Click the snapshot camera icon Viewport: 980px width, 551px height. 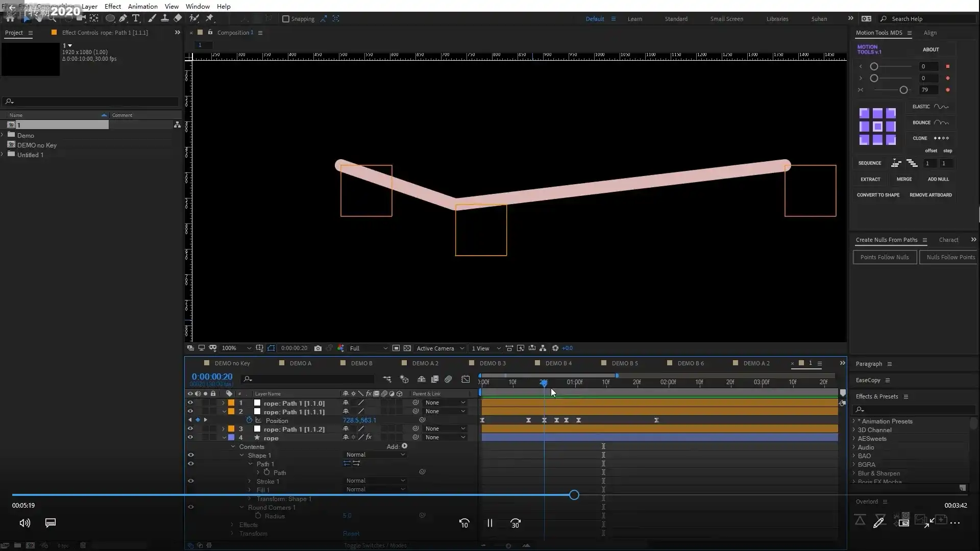pos(318,348)
